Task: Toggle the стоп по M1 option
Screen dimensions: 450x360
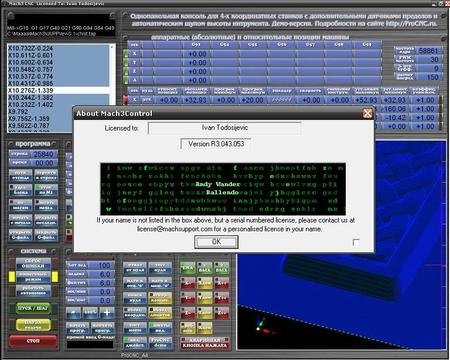Action: pos(46,190)
